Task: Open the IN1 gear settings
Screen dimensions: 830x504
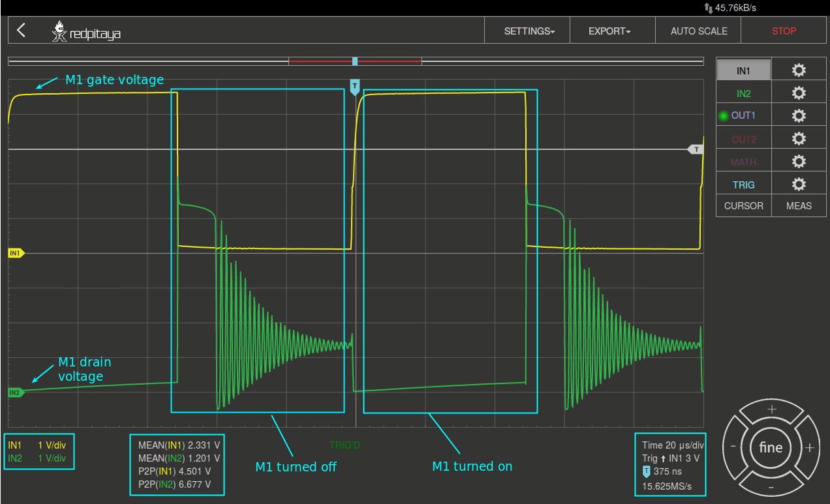Action: point(799,70)
